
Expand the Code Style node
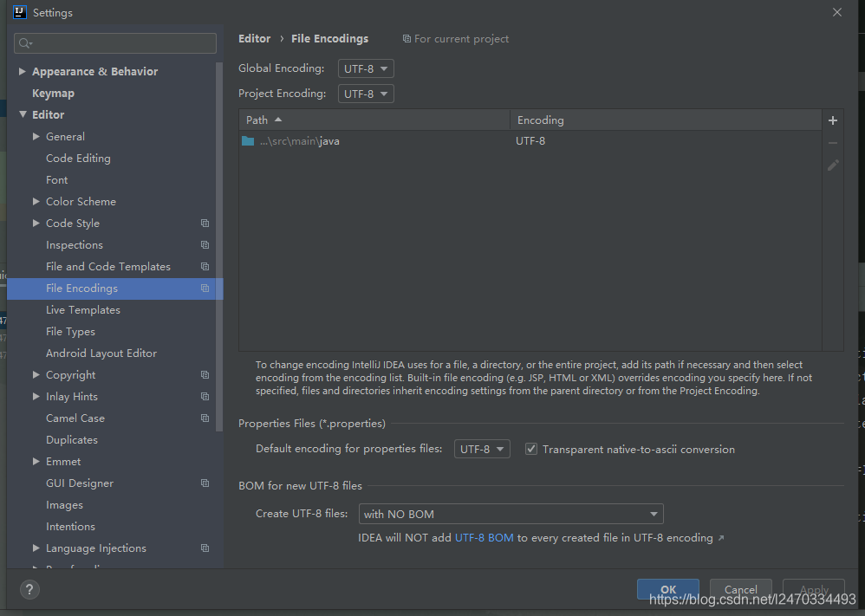click(36, 223)
